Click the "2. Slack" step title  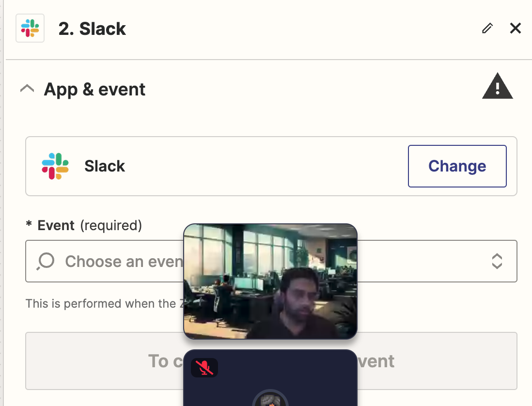(x=92, y=29)
